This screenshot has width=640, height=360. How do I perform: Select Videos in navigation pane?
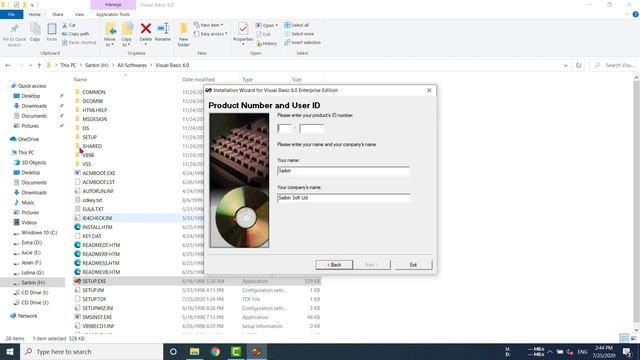pyautogui.click(x=29, y=222)
